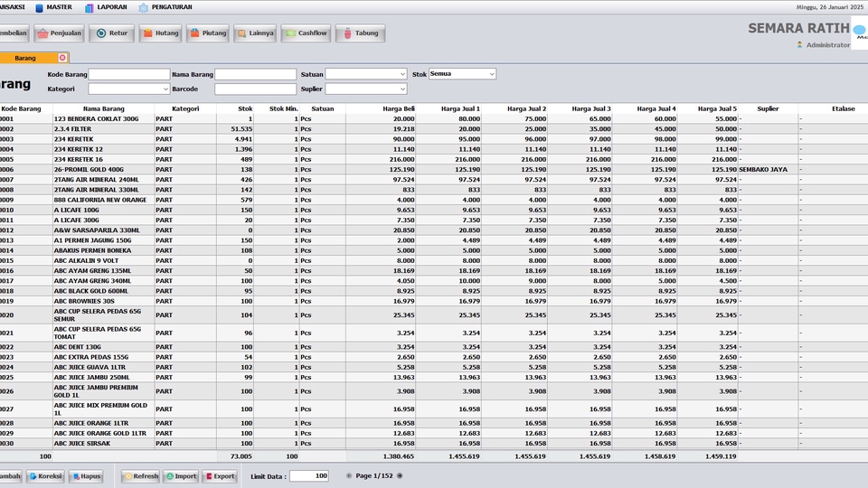Focus the Kode Barang input field
The image size is (868, 488).
pos(129,74)
